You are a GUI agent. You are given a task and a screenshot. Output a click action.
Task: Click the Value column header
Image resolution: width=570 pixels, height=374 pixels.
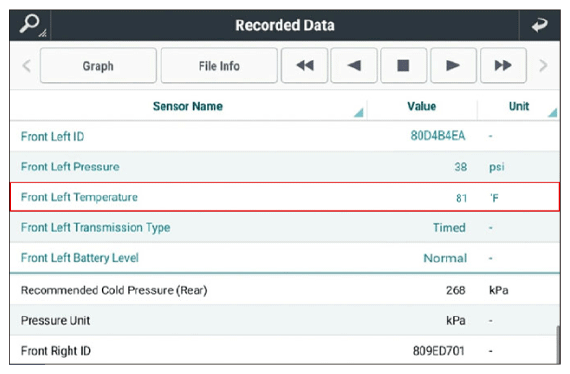422,106
